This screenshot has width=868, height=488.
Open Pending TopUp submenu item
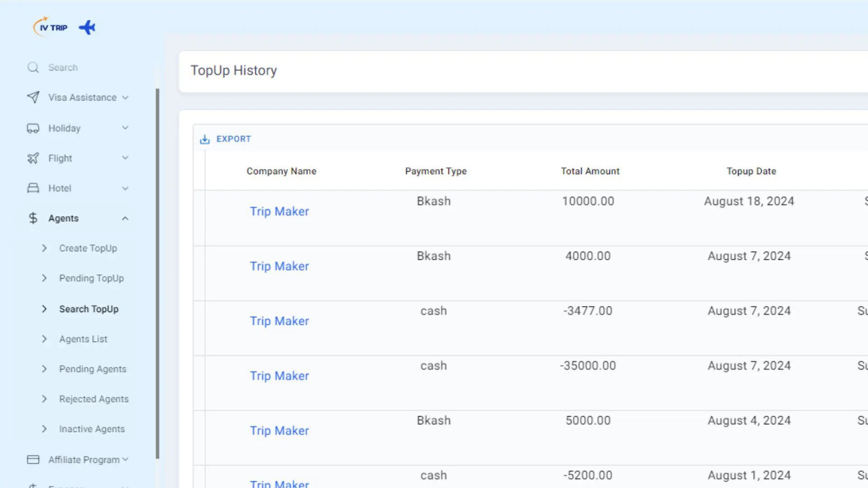[x=91, y=278]
